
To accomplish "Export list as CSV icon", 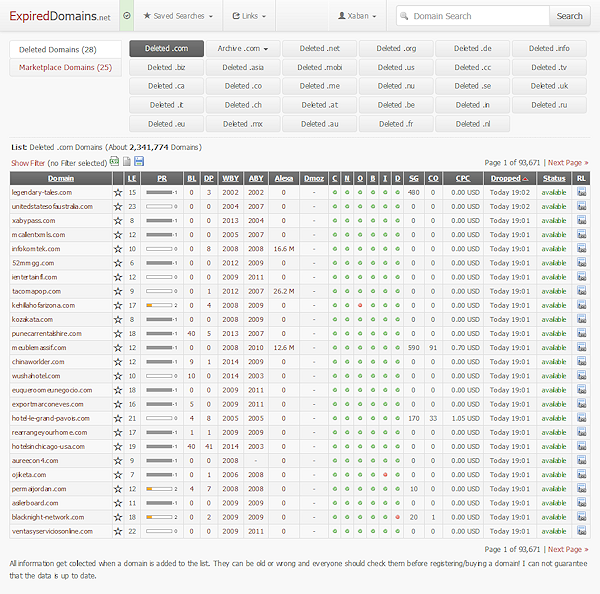I will (114, 161).
